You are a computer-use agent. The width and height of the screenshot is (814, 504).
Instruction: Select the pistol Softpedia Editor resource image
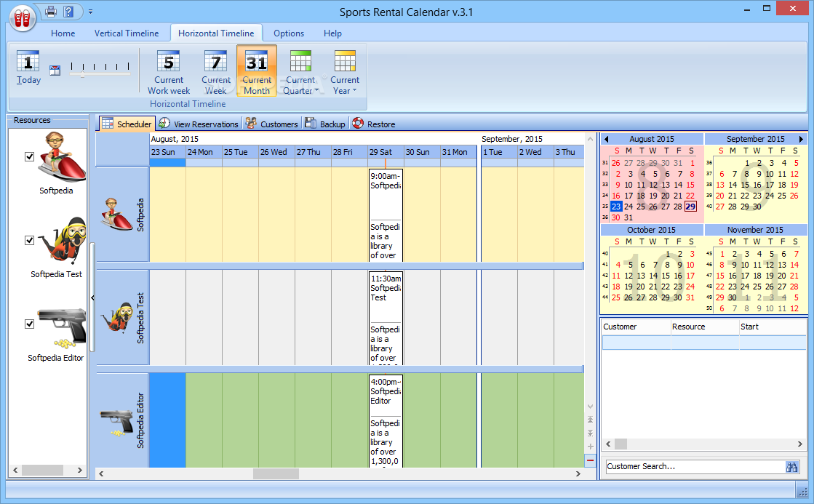[63, 328]
